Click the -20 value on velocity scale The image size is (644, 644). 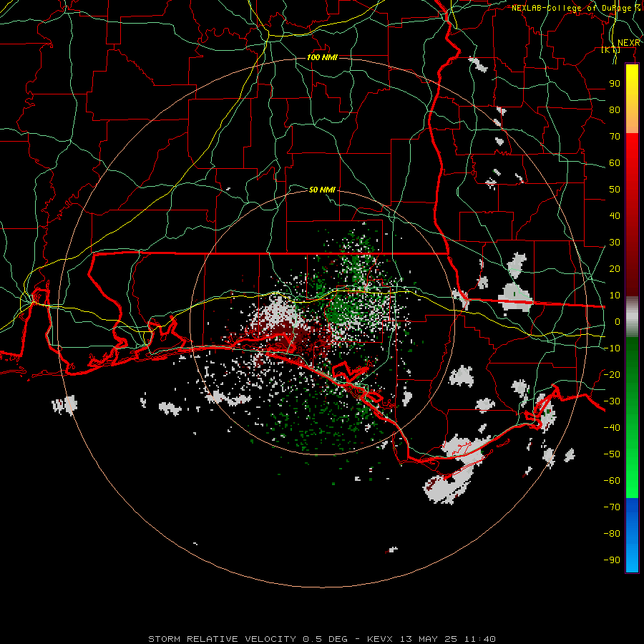tap(612, 375)
